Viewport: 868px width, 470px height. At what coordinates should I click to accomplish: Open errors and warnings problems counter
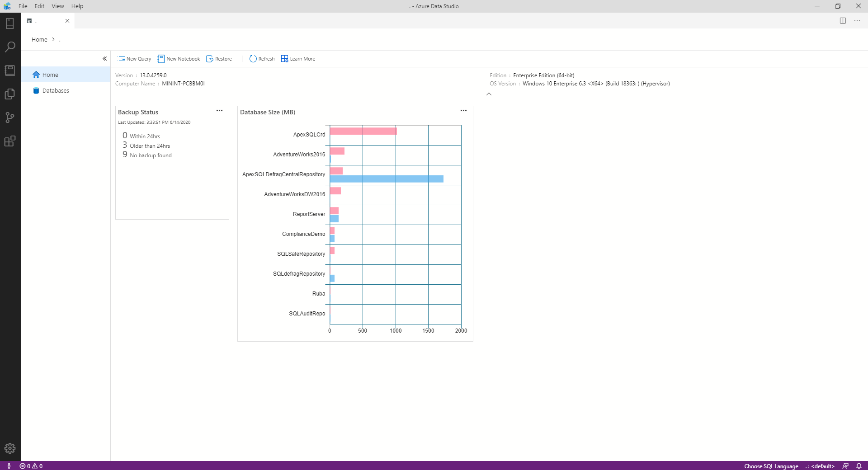pyautogui.click(x=31, y=466)
